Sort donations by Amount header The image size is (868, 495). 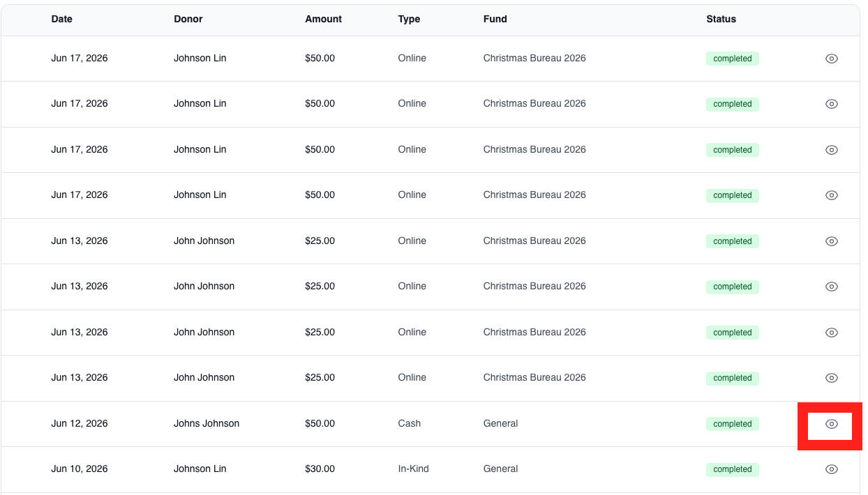point(324,19)
